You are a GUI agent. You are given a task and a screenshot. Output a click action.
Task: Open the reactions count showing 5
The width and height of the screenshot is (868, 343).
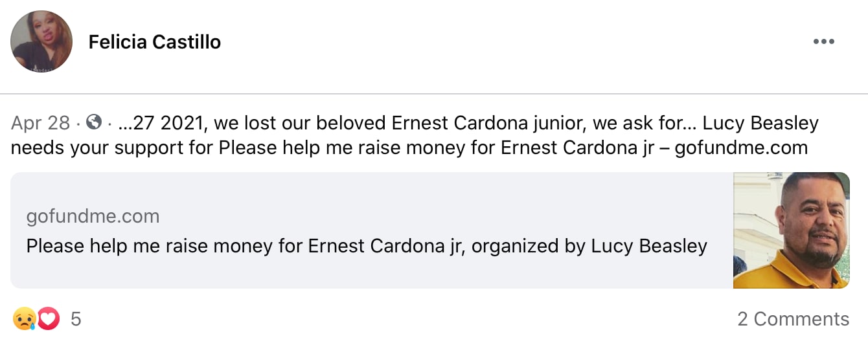(x=76, y=319)
